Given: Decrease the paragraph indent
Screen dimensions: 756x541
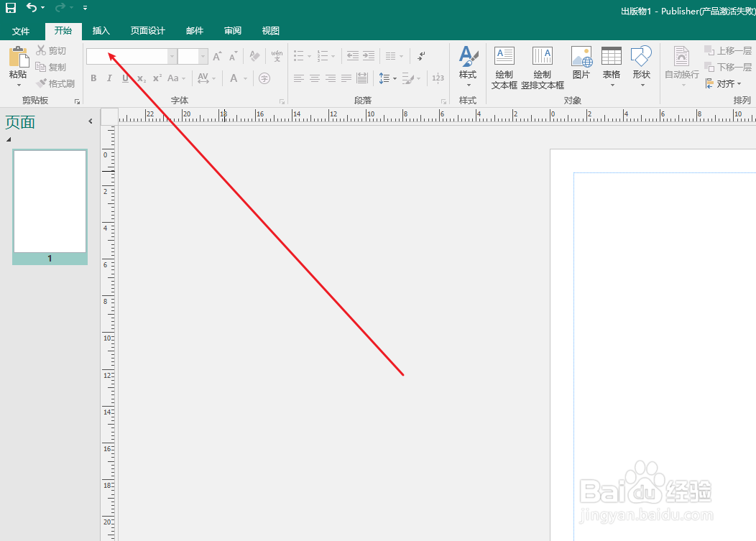Looking at the screenshot, I should (x=353, y=56).
